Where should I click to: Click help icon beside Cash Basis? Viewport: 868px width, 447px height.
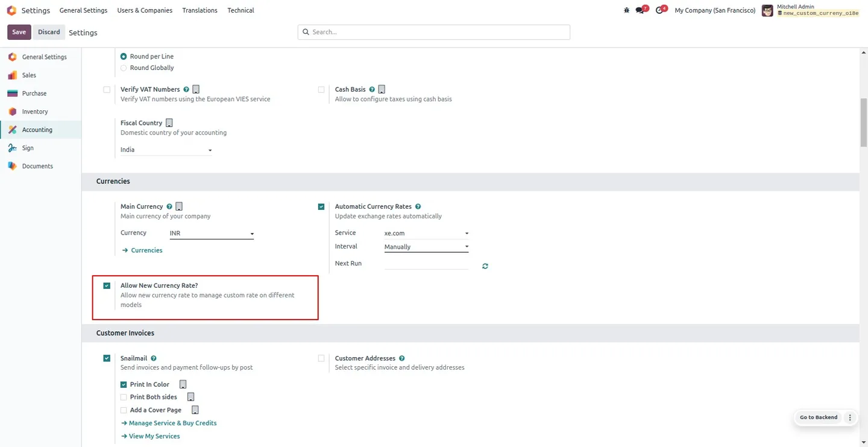coord(372,89)
